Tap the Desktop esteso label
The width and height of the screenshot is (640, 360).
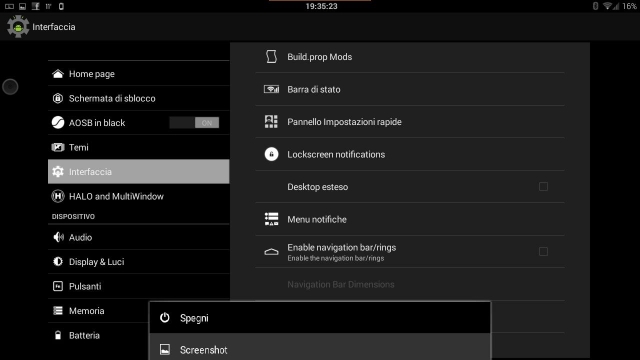(x=318, y=187)
